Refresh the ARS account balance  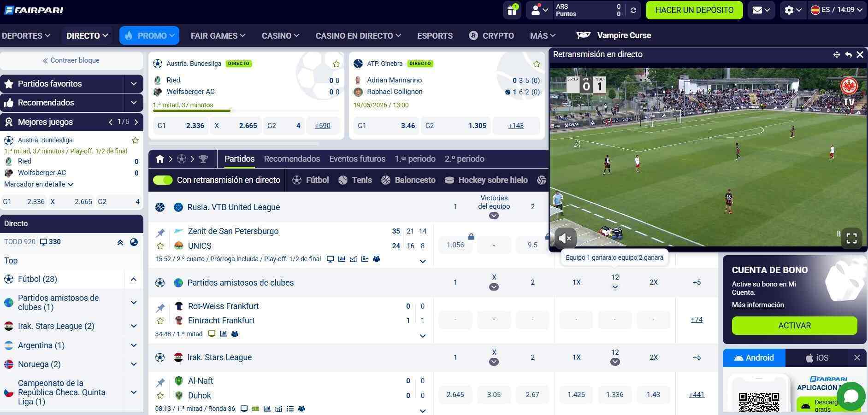point(633,10)
